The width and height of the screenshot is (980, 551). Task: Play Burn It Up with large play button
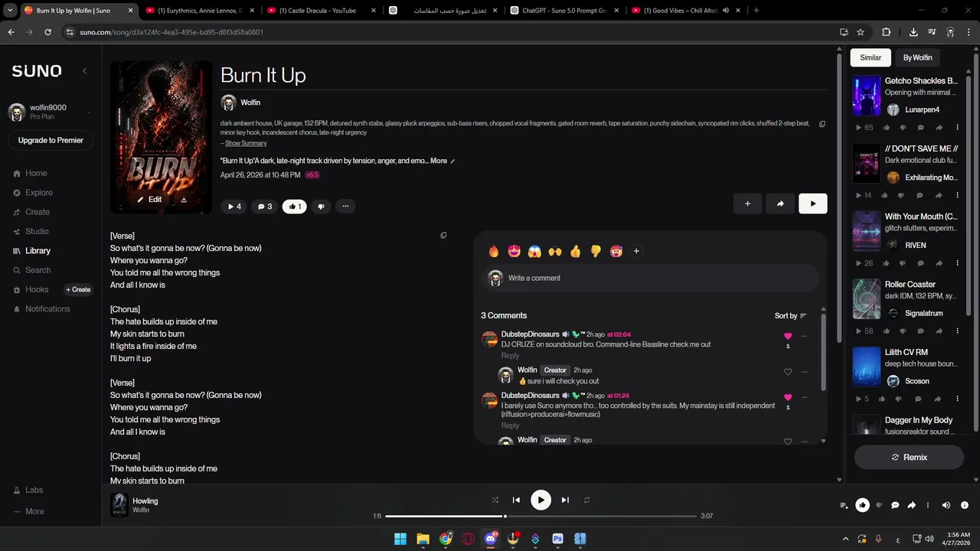pyautogui.click(x=812, y=204)
